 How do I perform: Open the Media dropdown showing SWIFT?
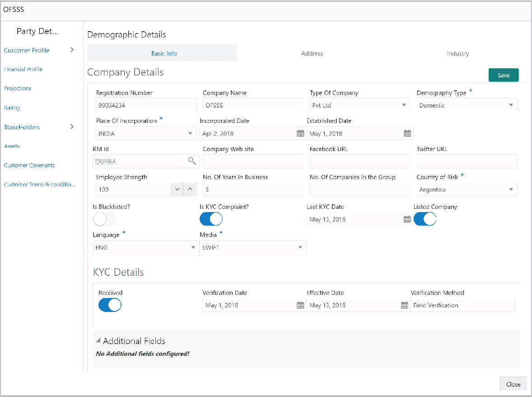pos(299,247)
